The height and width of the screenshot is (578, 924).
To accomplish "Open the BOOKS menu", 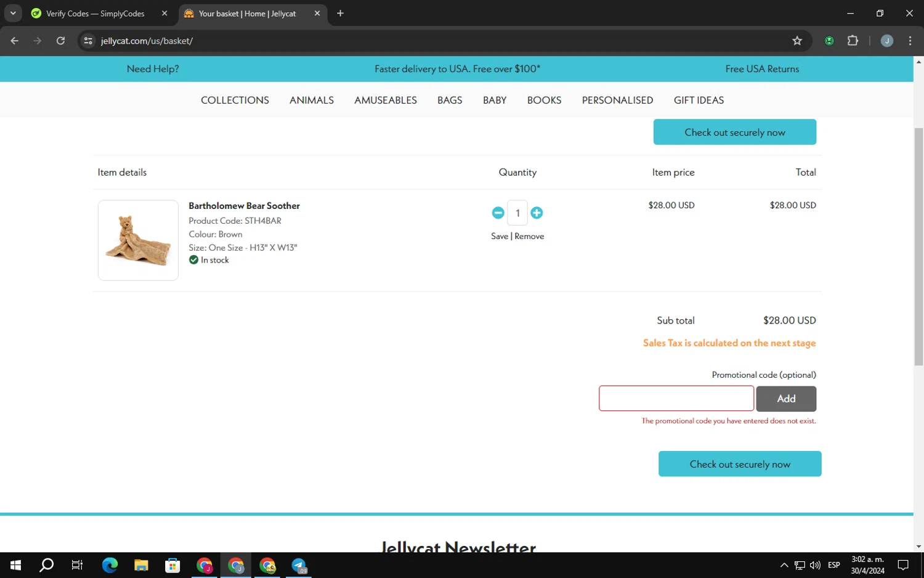I will tap(544, 100).
